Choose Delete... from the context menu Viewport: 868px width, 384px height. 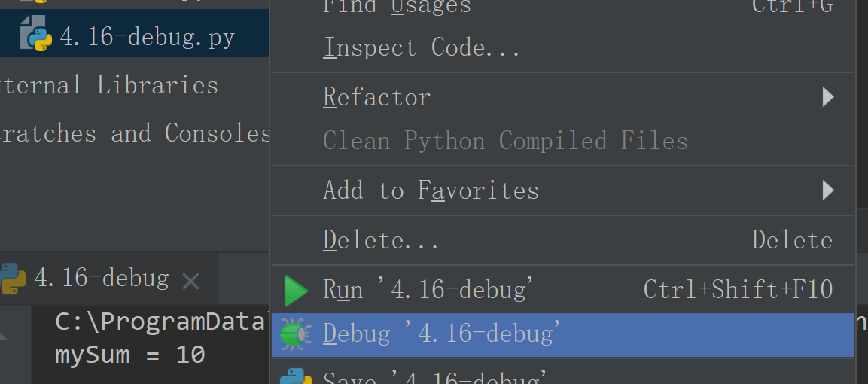[x=380, y=240]
